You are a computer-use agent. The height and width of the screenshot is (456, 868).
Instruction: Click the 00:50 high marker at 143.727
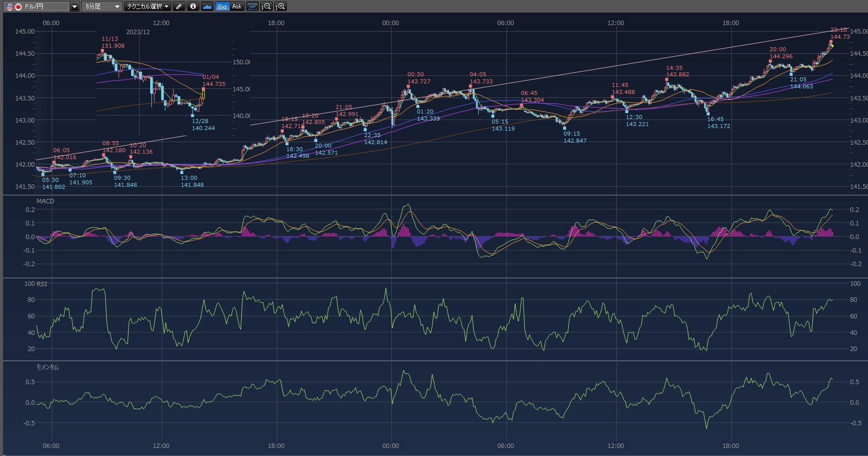coord(408,86)
